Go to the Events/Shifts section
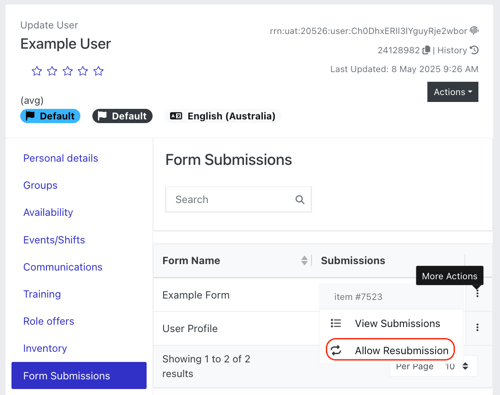500x395 pixels. (x=54, y=240)
